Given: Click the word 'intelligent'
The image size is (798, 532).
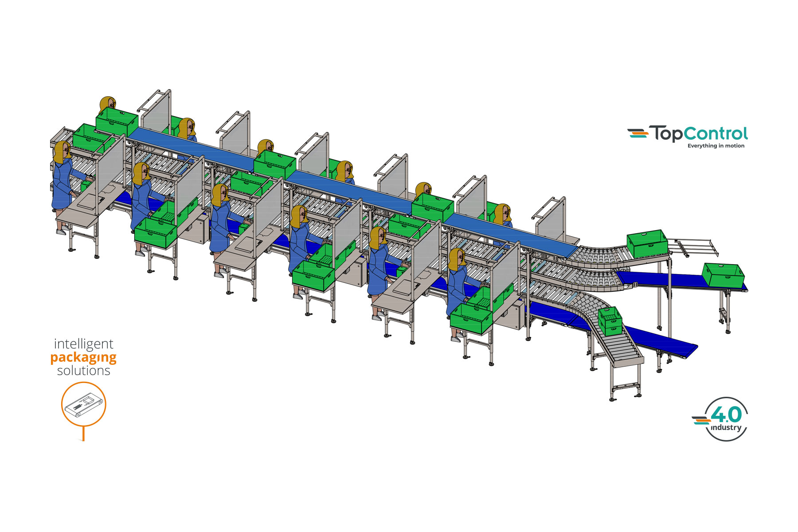Looking at the screenshot, I should [83, 344].
